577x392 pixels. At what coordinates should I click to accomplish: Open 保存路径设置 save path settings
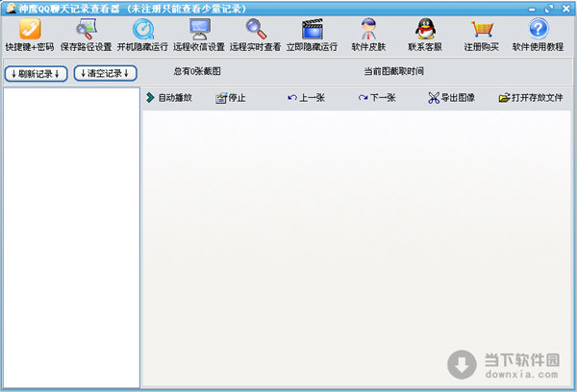click(87, 36)
